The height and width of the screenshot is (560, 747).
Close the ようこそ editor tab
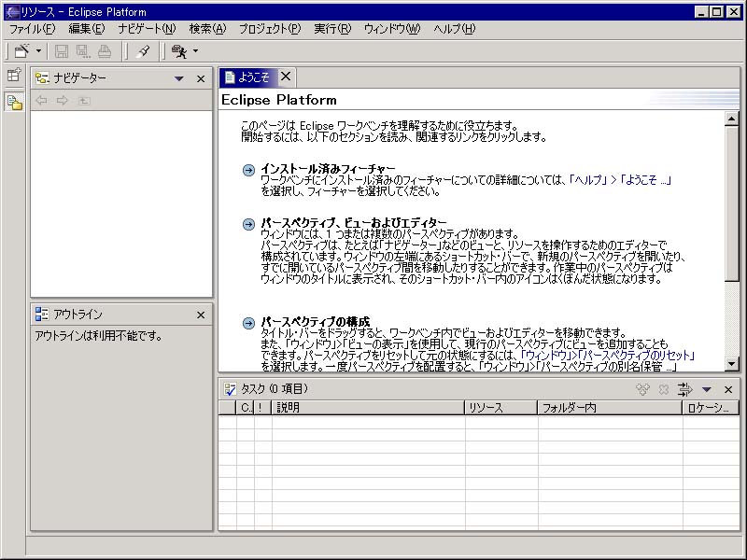[286, 77]
